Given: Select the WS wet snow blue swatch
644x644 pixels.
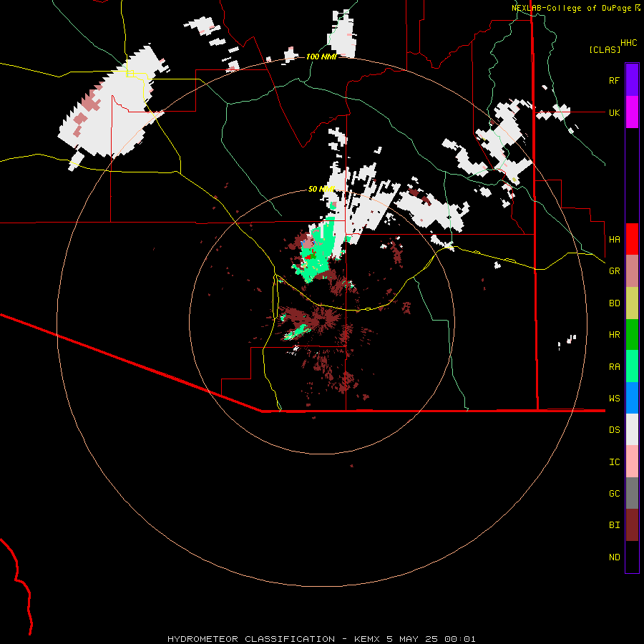Looking at the screenshot, I should click(632, 398).
